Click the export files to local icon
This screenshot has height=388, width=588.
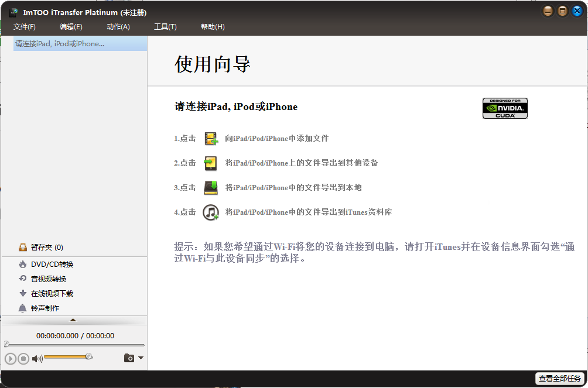[211, 188]
